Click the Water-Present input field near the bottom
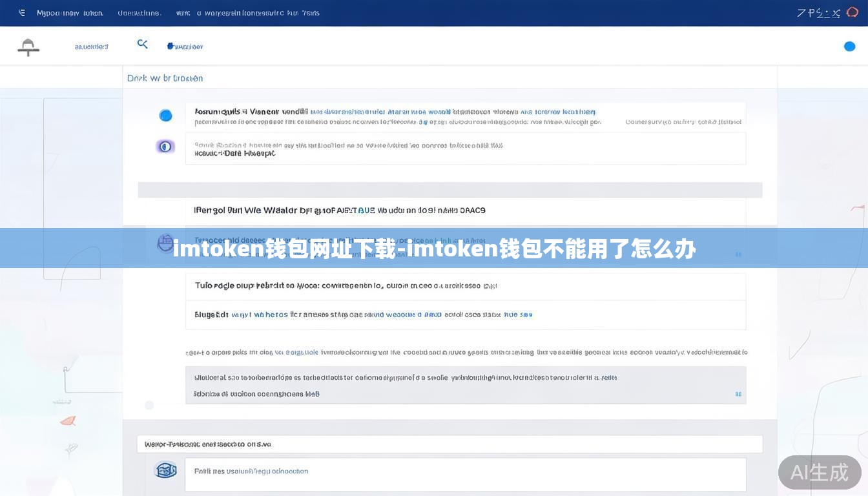 click(x=450, y=444)
